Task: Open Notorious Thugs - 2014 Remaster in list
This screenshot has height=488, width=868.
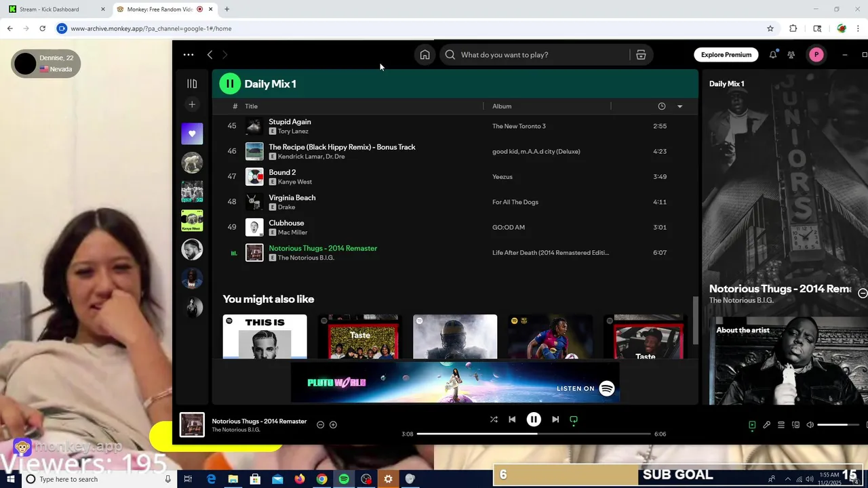Action: tap(323, 248)
